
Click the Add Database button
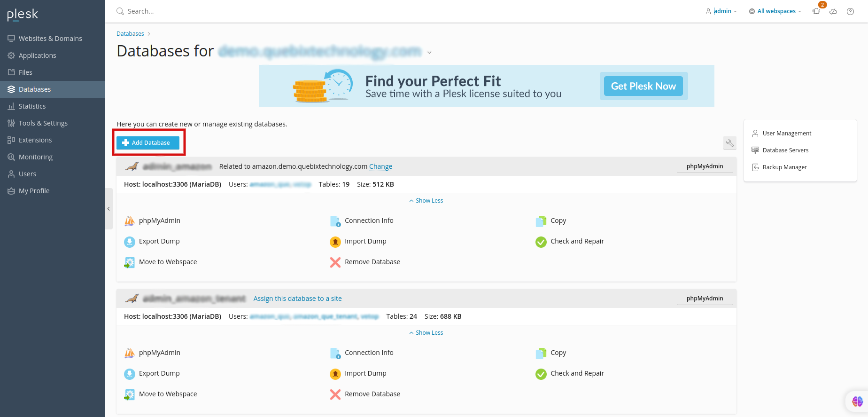[148, 143]
